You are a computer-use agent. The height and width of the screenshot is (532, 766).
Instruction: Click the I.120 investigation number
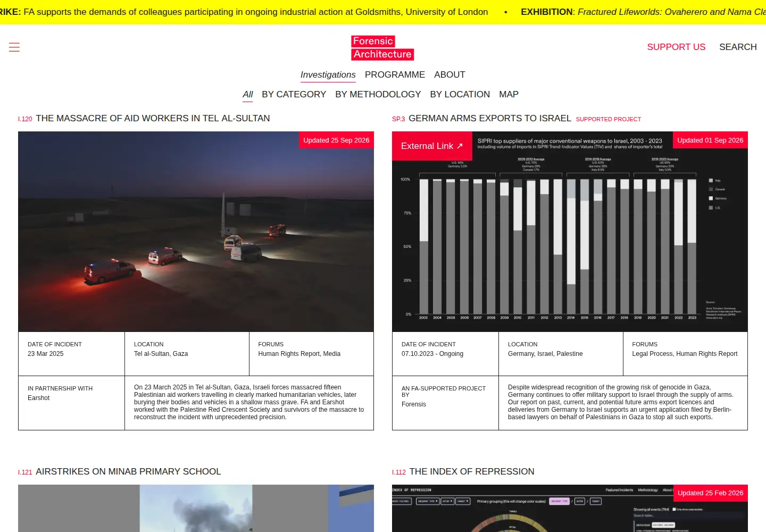coord(25,119)
